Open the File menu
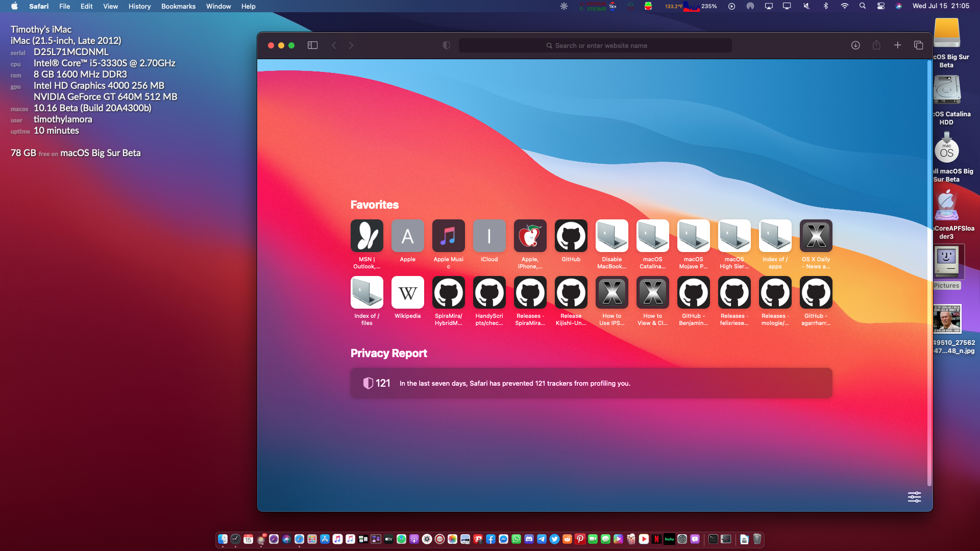 pos(64,6)
